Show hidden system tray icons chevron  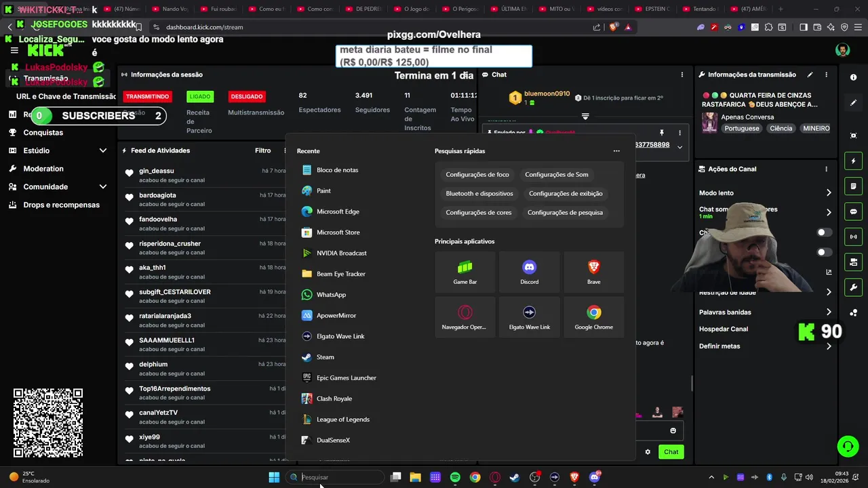[x=711, y=477]
